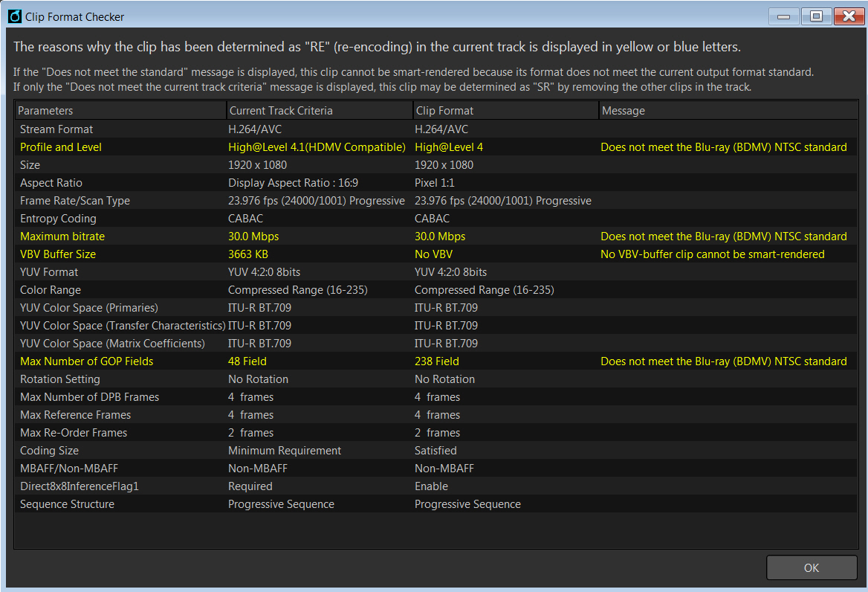The height and width of the screenshot is (592, 868).
Task: Click the Message column header
Action: 728,110
